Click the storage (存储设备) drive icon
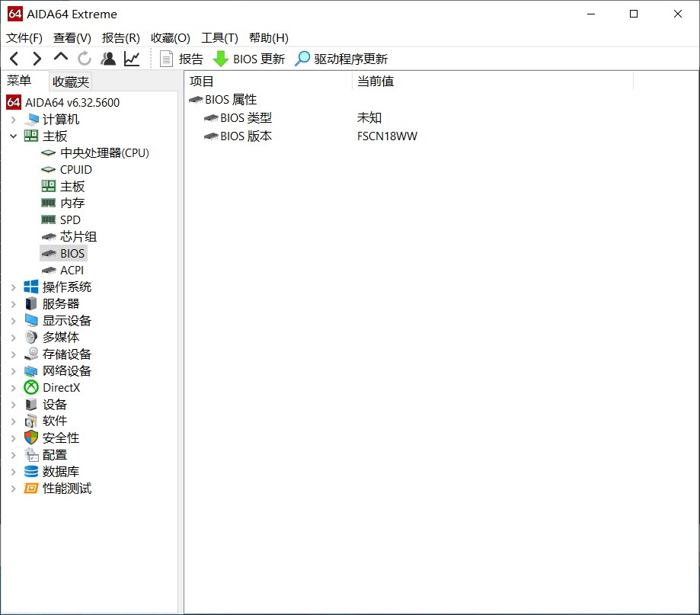Image resolution: width=700 pixels, height=615 pixels. pyautogui.click(x=31, y=354)
